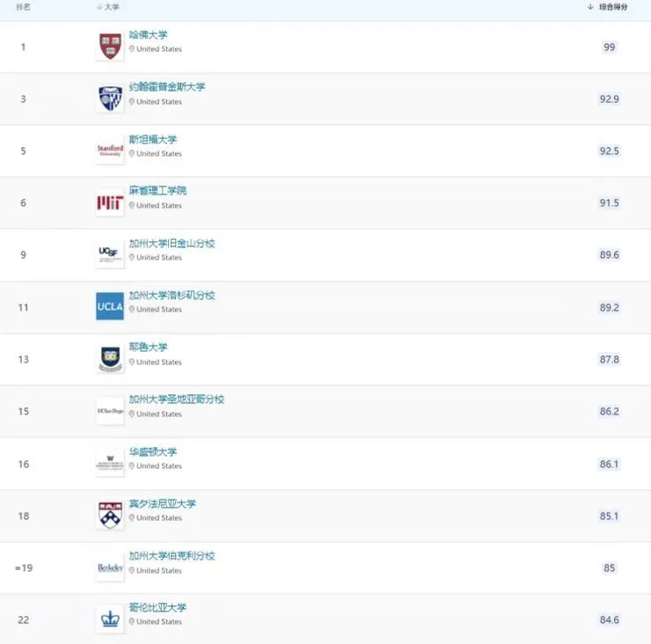Open the 华盛顿大学 link
651x644 pixels.
[153, 451]
